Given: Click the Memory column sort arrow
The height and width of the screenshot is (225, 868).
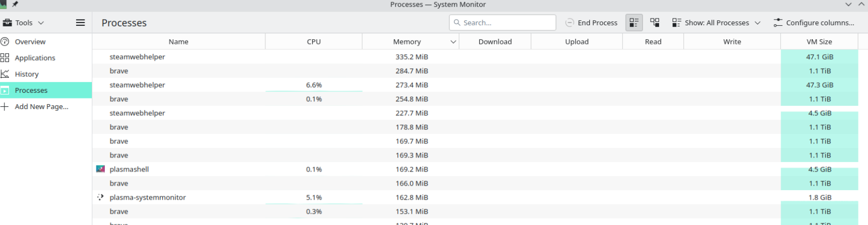Looking at the screenshot, I should [x=453, y=42].
